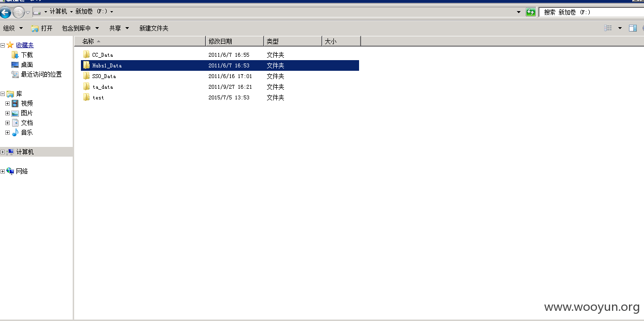Click the ta_data folder name
This screenshot has height=321, width=644.
[x=102, y=87]
